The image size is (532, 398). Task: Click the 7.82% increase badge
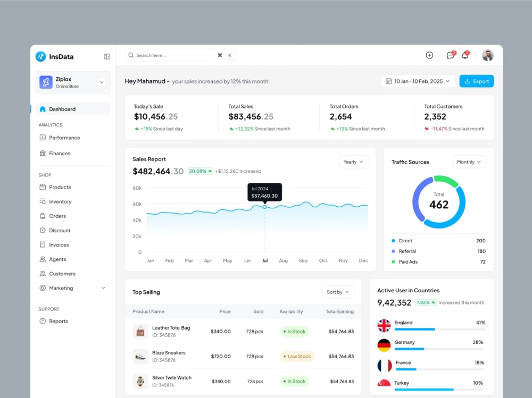pyautogui.click(x=426, y=302)
